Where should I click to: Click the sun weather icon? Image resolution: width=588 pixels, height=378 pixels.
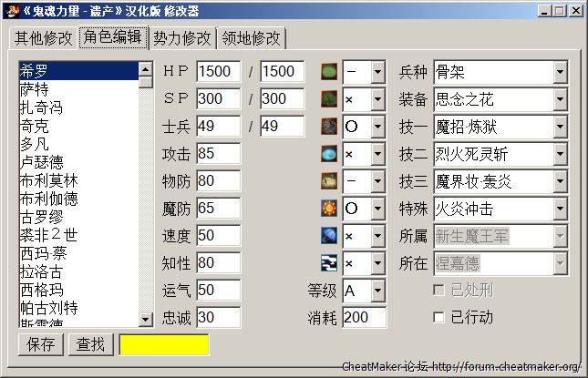pyautogui.click(x=329, y=209)
